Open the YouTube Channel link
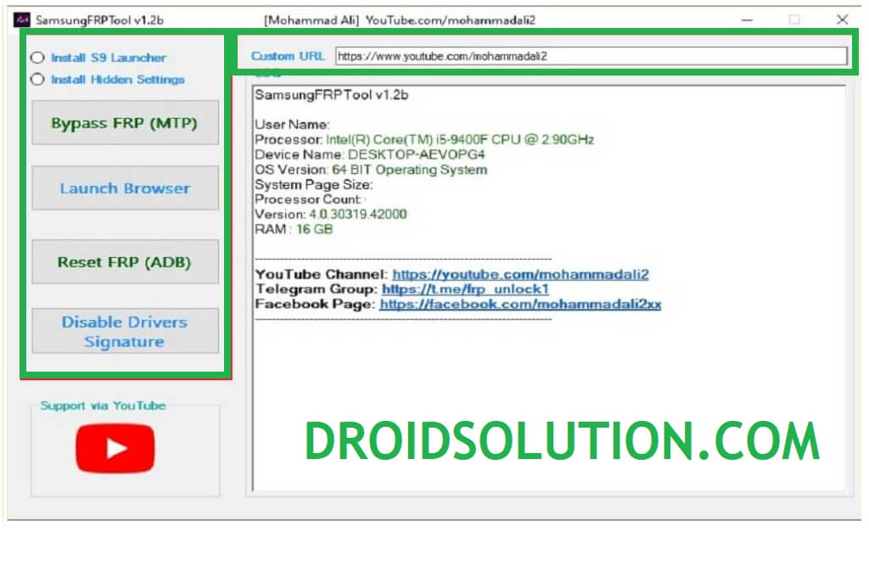Screen dimensions: 869x588 tap(520, 274)
